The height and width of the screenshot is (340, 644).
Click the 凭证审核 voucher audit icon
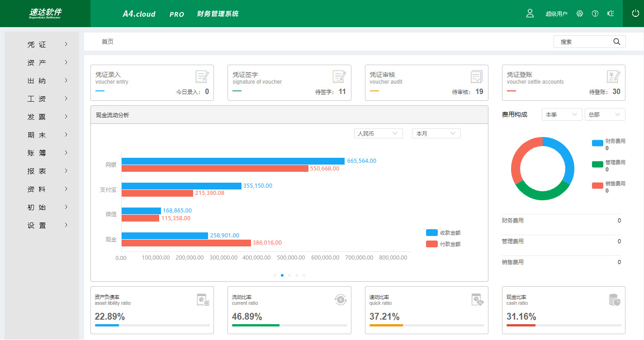pyautogui.click(x=476, y=77)
